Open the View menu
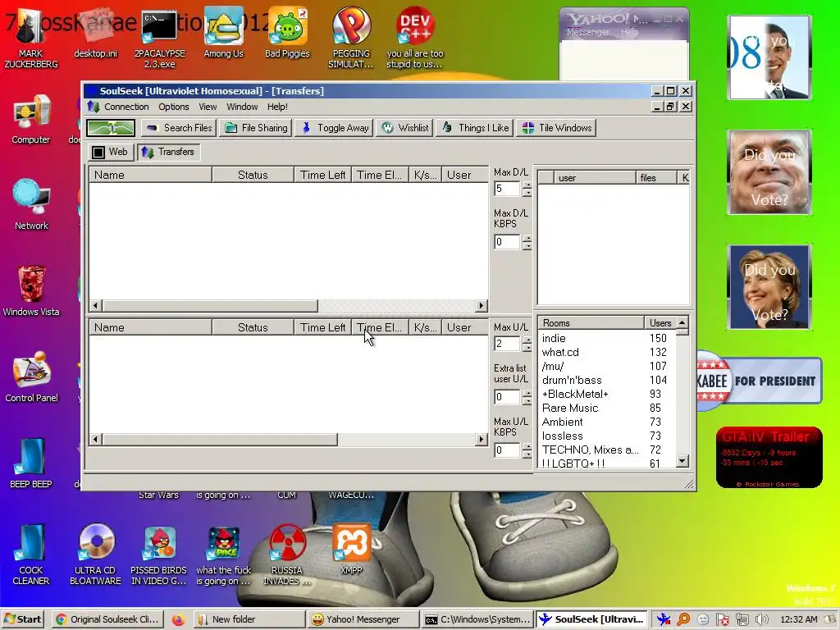The image size is (840, 630). (x=208, y=107)
